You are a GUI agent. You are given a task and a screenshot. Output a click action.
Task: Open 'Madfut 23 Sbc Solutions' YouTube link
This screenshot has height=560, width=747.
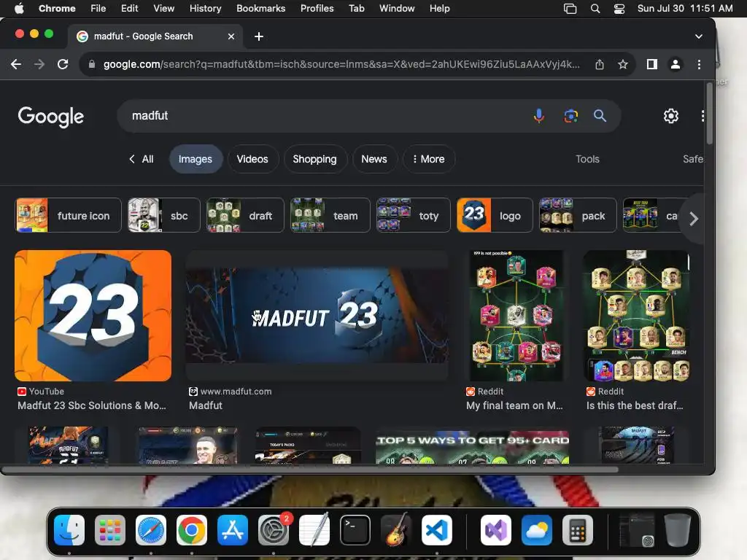(92, 405)
